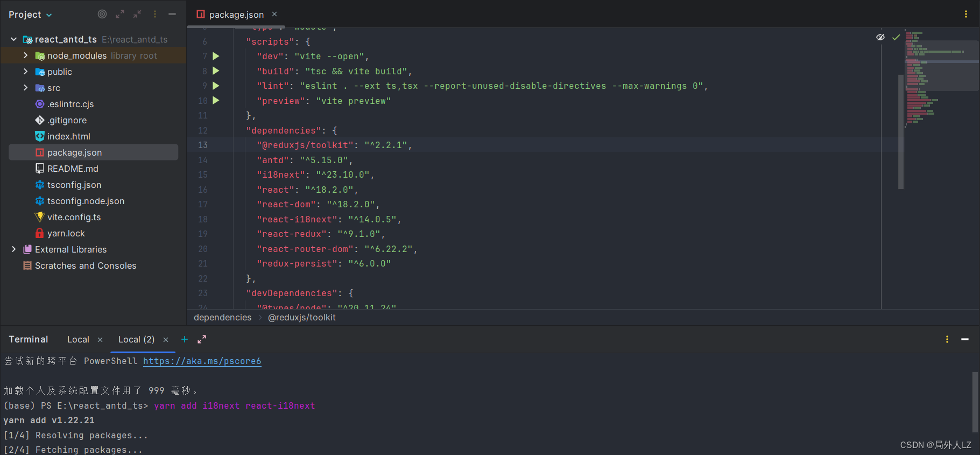This screenshot has width=980, height=455.
Task: Open the Project view dropdown
Action: [x=30, y=15]
